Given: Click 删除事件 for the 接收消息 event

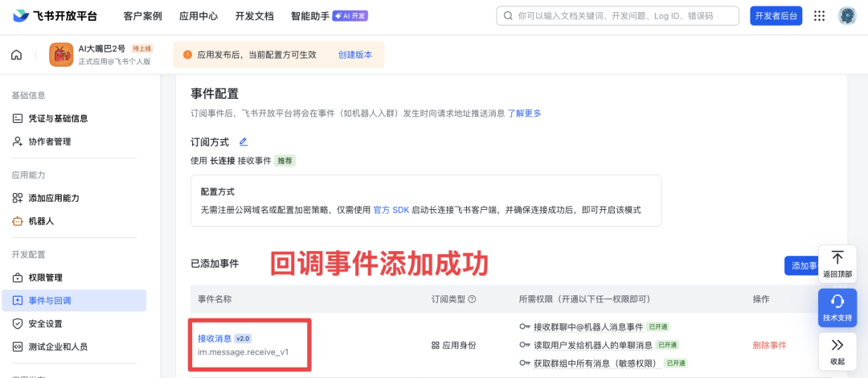Looking at the screenshot, I should 769,345.
